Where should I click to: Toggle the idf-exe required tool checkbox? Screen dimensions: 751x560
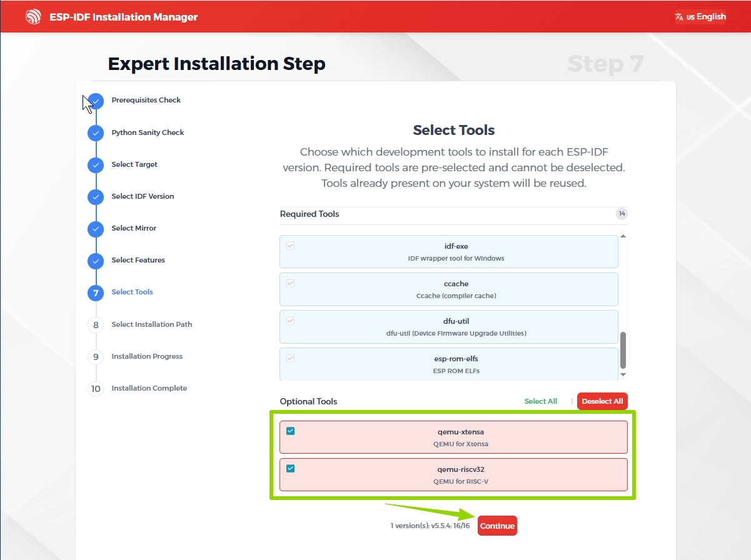tap(290, 246)
